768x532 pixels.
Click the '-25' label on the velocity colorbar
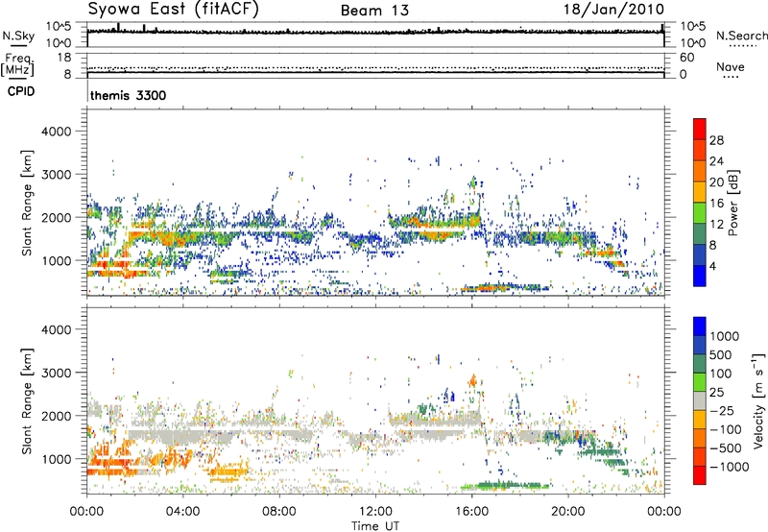722,411
